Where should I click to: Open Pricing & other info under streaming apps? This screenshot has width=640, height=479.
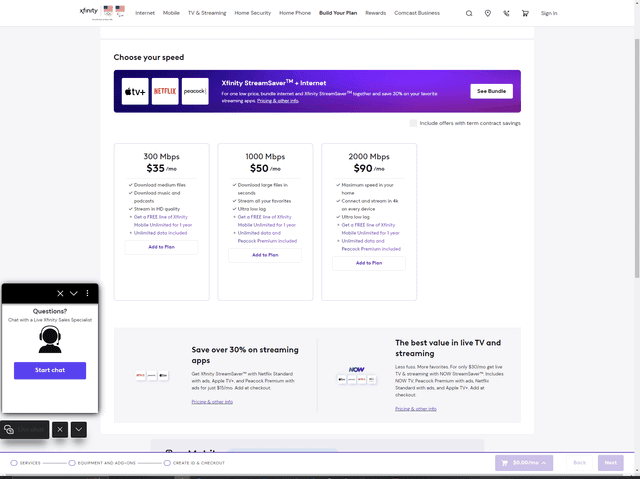pyautogui.click(x=212, y=402)
